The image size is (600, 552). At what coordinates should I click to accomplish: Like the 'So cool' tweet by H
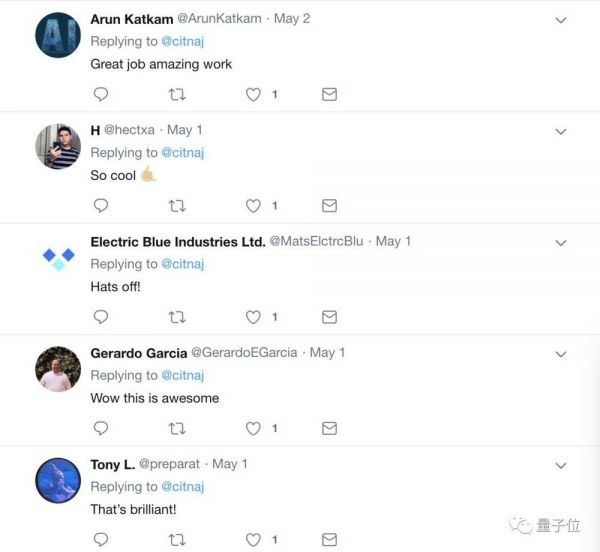point(253,205)
